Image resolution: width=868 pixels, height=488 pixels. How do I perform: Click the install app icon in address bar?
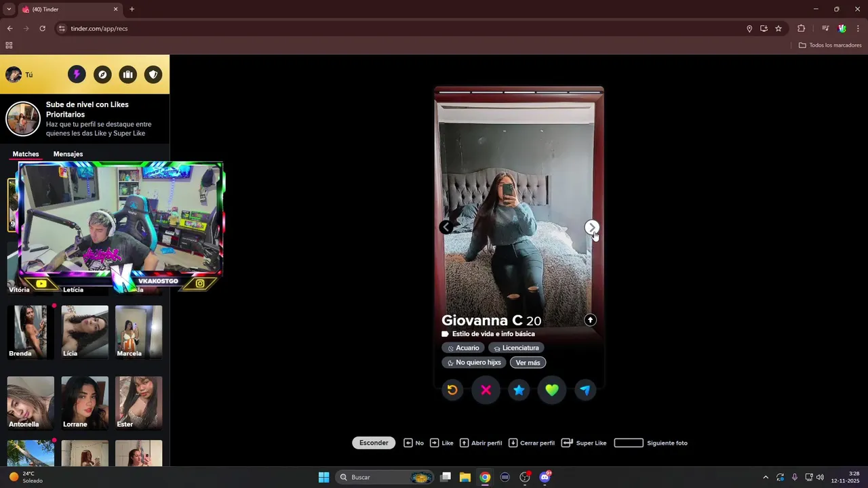764,28
